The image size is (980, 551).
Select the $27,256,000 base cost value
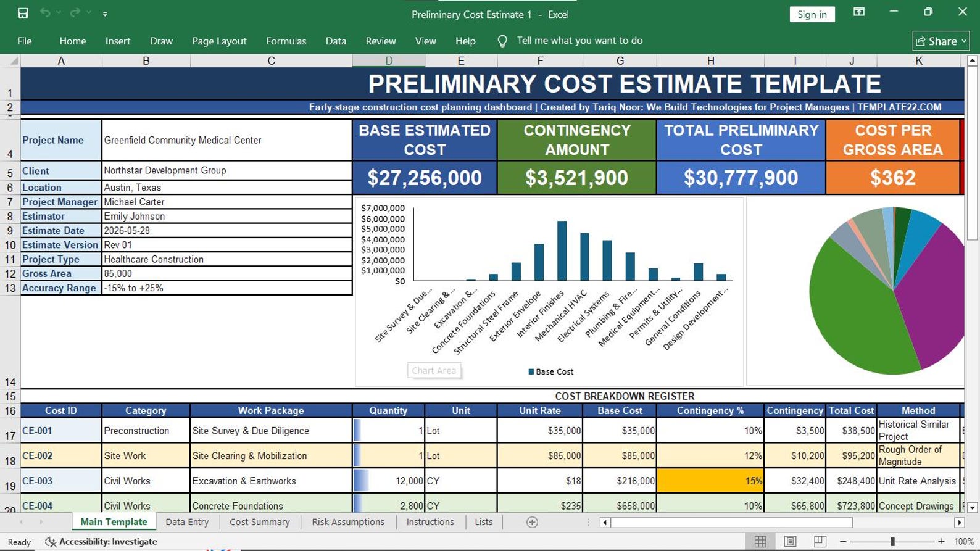pos(425,178)
